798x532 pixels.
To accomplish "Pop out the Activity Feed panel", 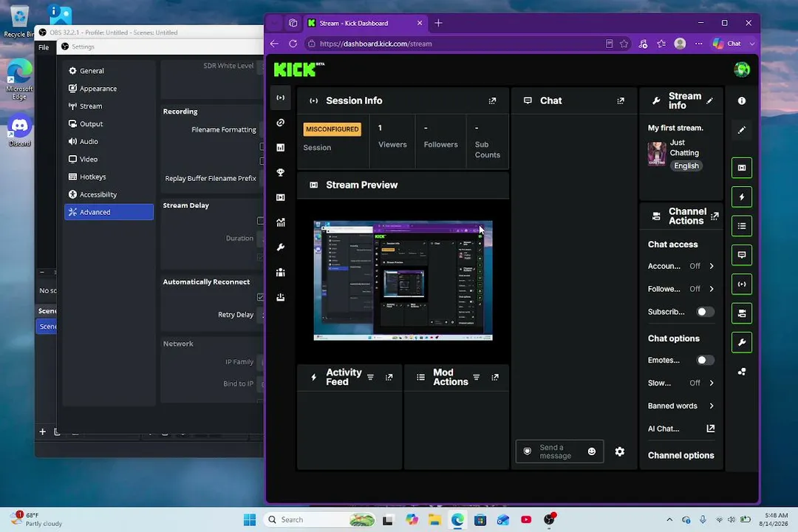I will [x=389, y=378].
